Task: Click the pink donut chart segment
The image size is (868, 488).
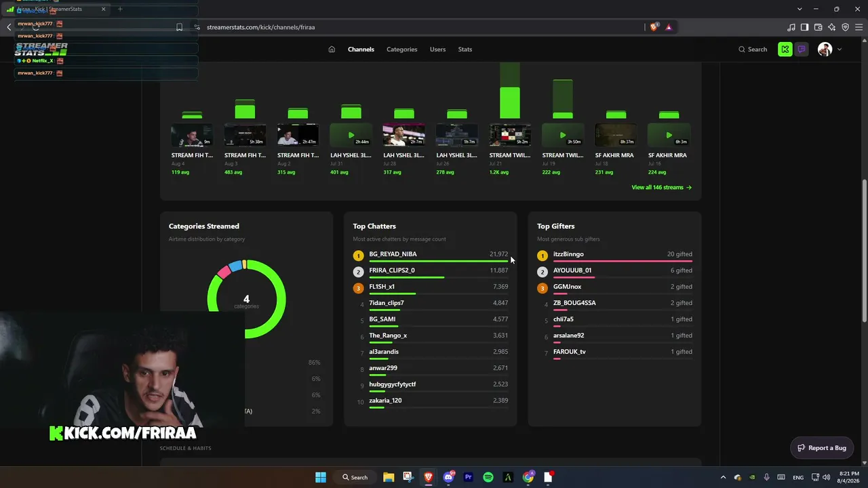Action: click(223, 271)
